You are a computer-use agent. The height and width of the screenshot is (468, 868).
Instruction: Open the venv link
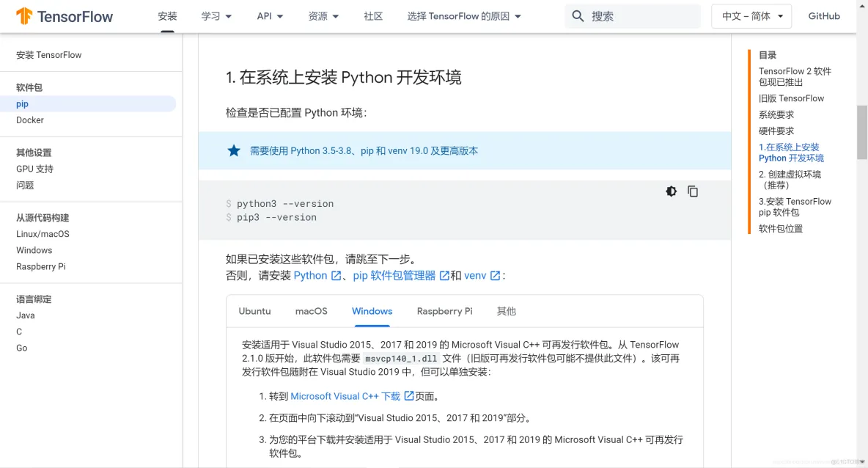475,275
